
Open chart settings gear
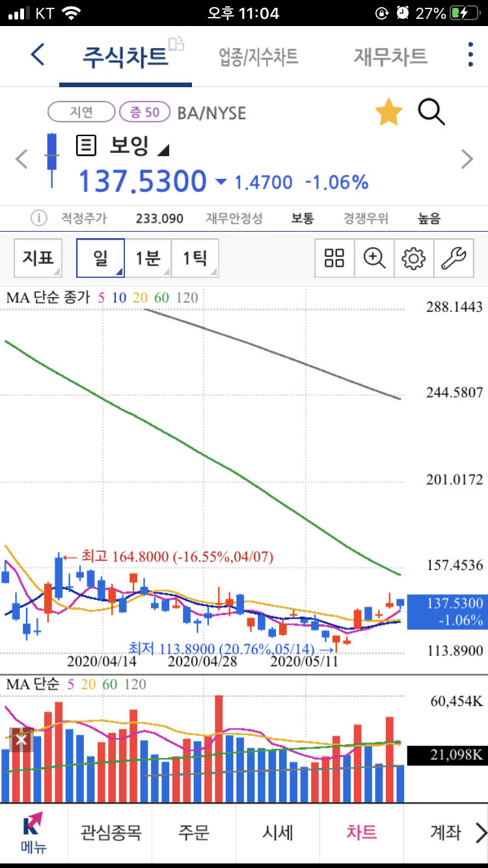413,258
